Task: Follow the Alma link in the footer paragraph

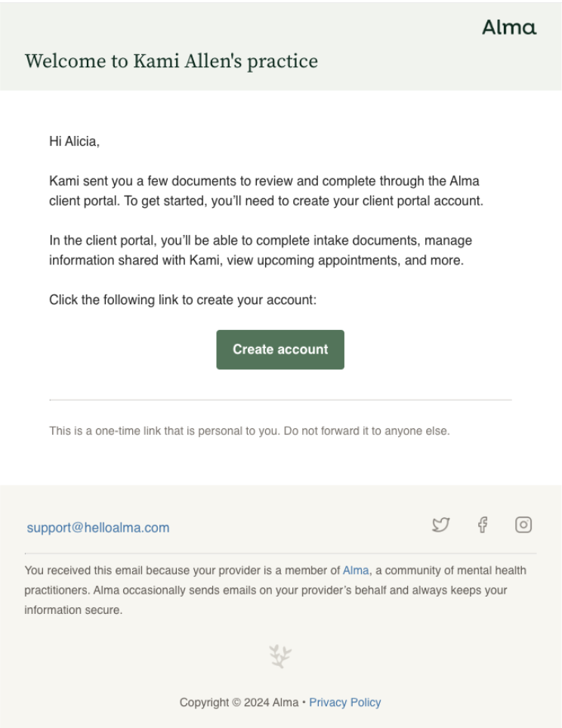Action: coord(354,570)
